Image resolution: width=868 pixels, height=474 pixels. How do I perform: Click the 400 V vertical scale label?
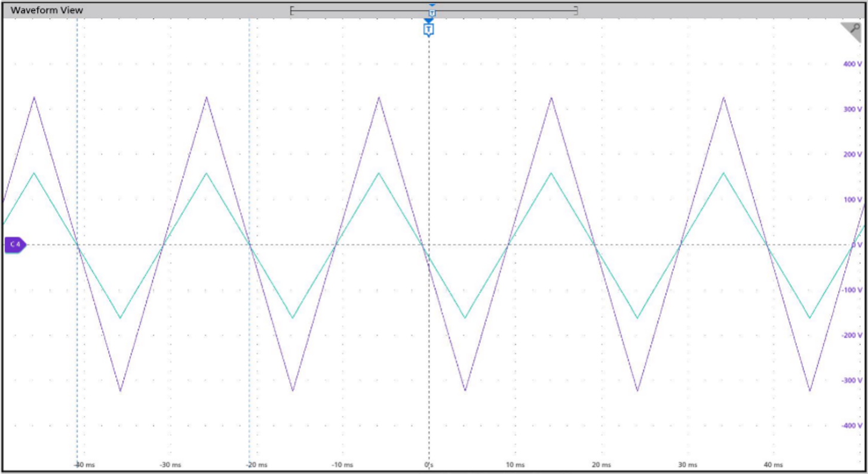tap(852, 64)
